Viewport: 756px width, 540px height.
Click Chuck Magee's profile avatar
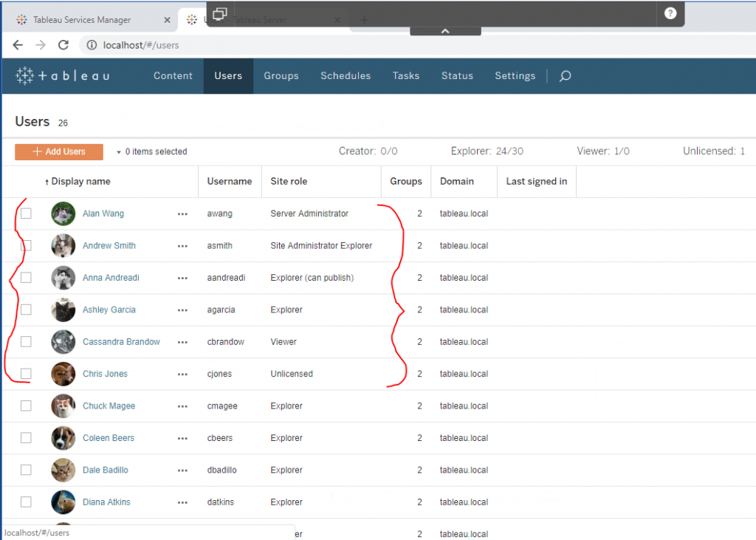[x=63, y=406]
